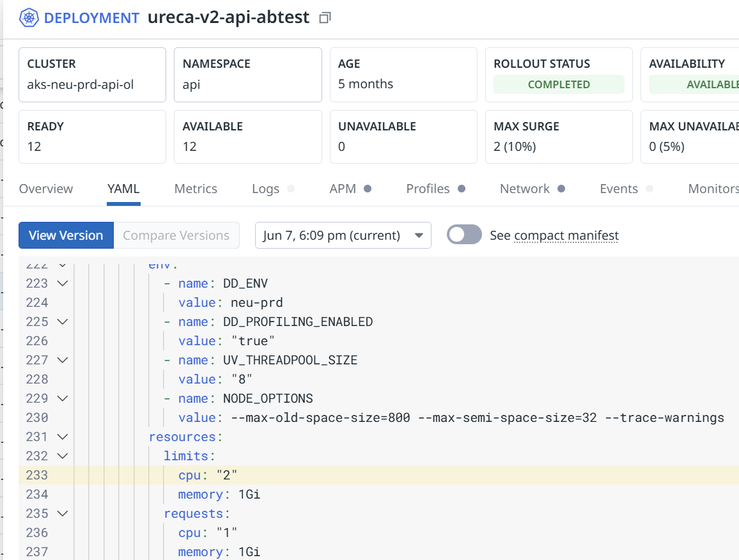Collapse limits block at line 232
The height and width of the screenshot is (560, 739).
62,456
